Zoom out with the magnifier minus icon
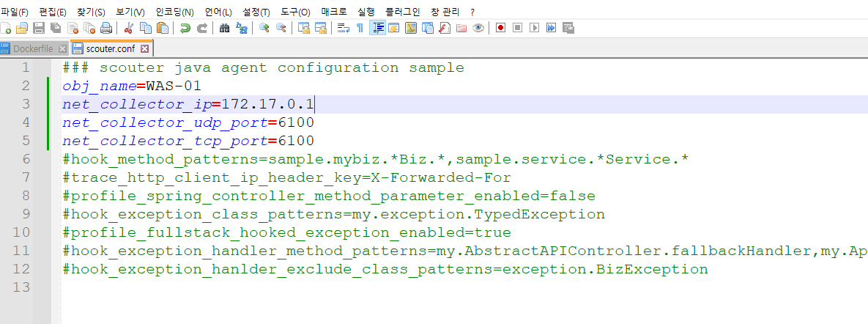 281,28
